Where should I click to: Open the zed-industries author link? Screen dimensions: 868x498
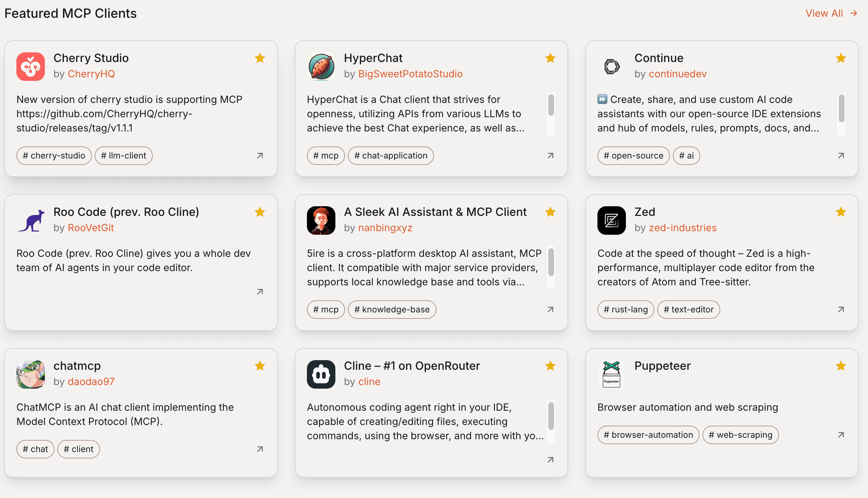683,228
